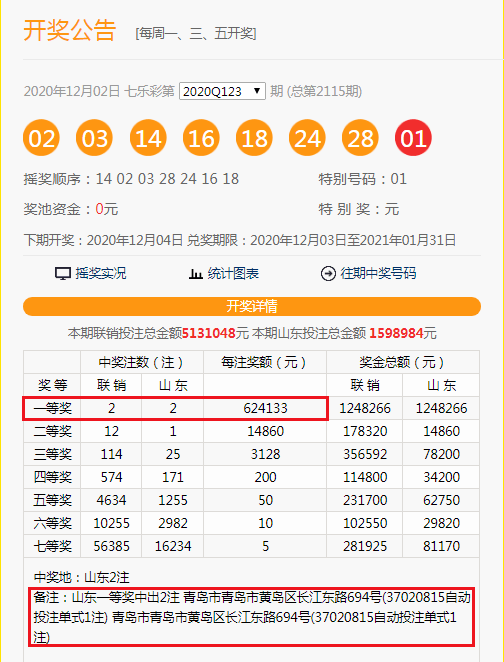Open the 摇奖实况 link
Screen dimensions: 504x662
(100, 274)
